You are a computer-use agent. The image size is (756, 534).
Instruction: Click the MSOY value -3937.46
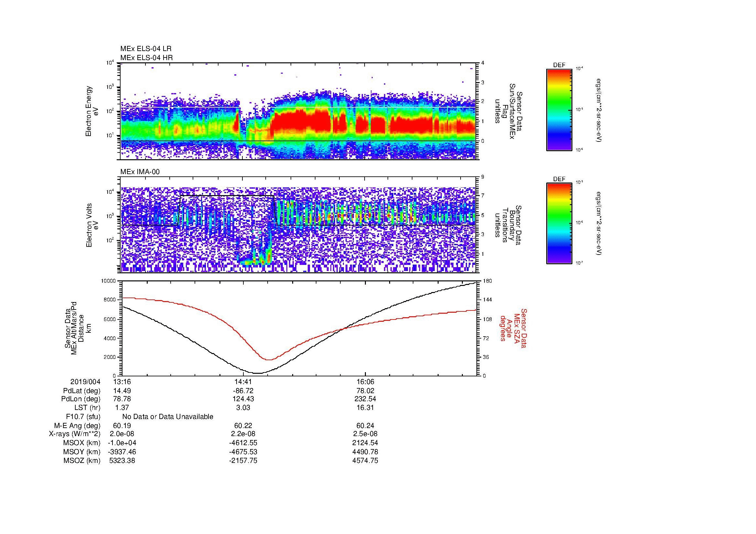pos(122,452)
